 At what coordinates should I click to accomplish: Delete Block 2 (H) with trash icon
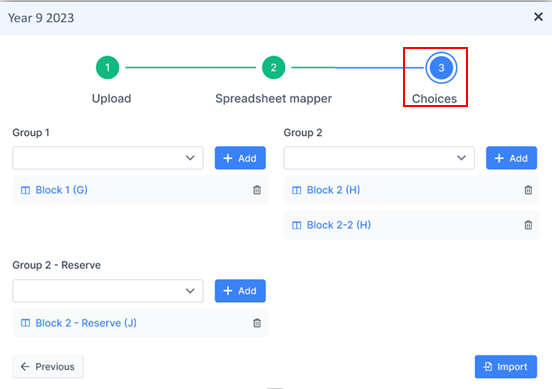(x=528, y=190)
